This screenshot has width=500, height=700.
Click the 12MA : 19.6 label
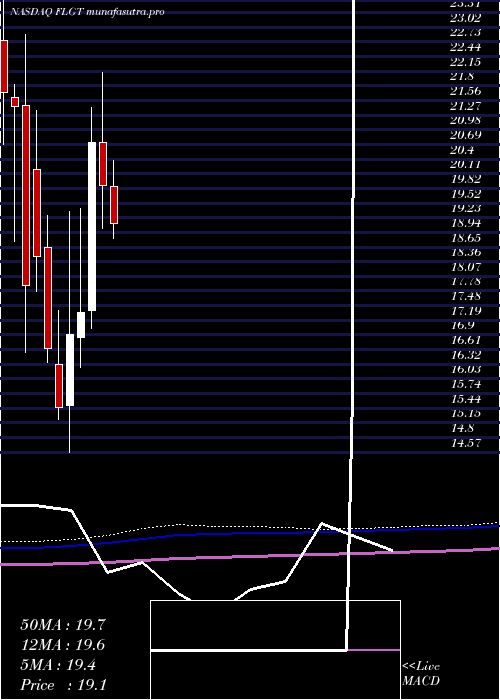click(63, 645)
